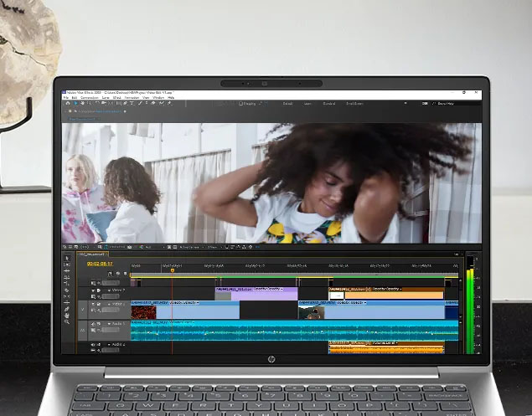Open the File menu
The width and height of the screenshot is (532, 416).
click(66, 98)
